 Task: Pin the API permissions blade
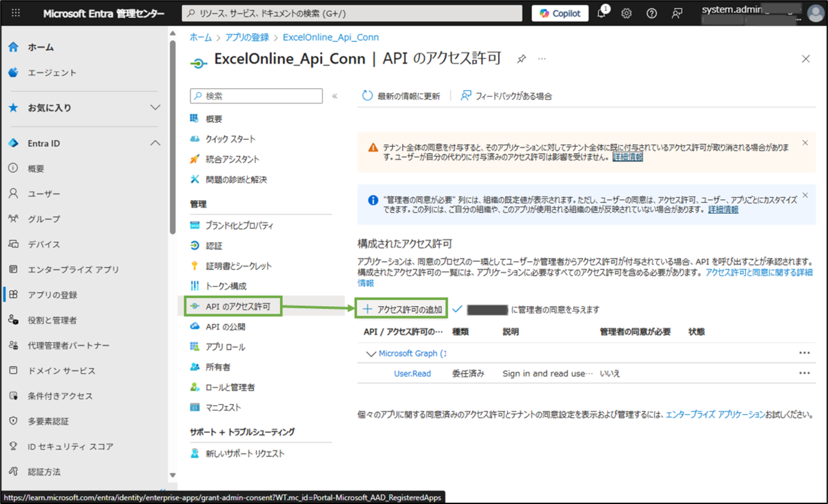click(x=522, y=59)
